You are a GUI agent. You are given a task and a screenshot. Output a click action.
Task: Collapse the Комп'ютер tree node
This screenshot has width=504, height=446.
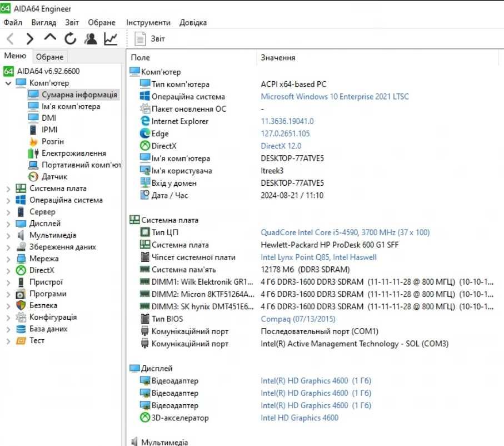click(8, 83)
